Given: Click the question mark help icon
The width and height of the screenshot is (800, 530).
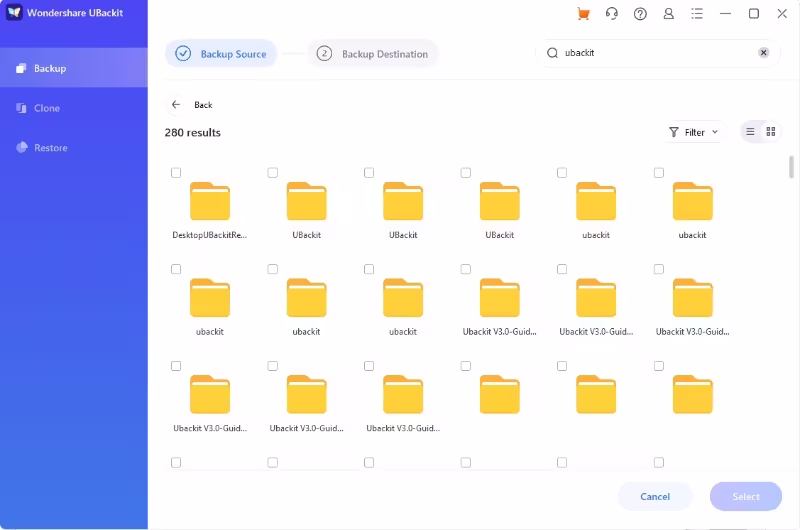Looking at the screenshot, I should click(x=640, y=14).
